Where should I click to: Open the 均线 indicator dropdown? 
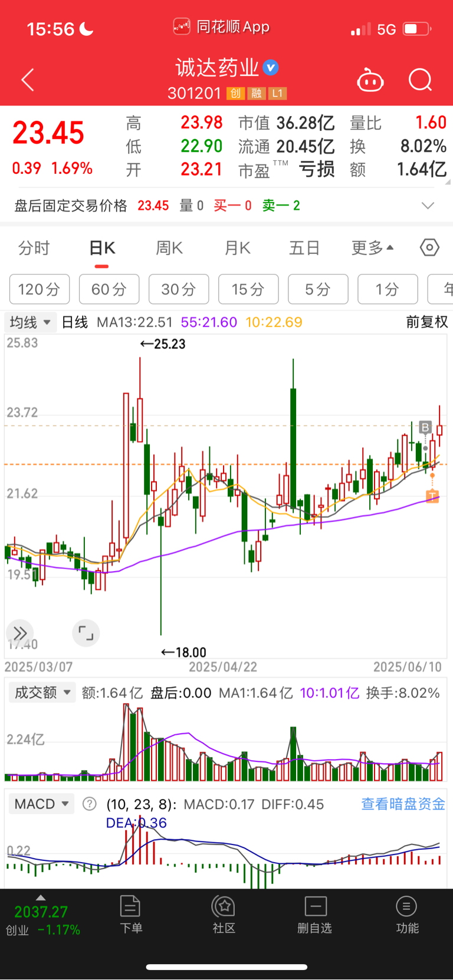[31, 322]
